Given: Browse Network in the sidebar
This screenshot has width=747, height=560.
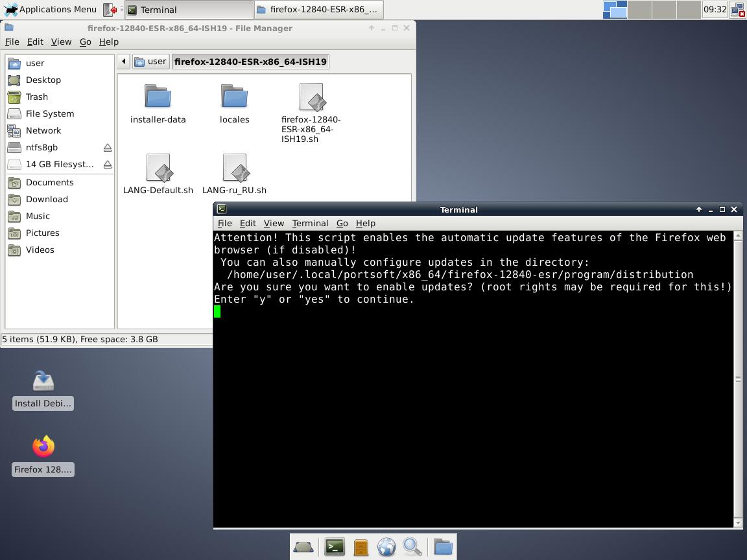Looking at the screenshot, I should [x=60, y=130].
